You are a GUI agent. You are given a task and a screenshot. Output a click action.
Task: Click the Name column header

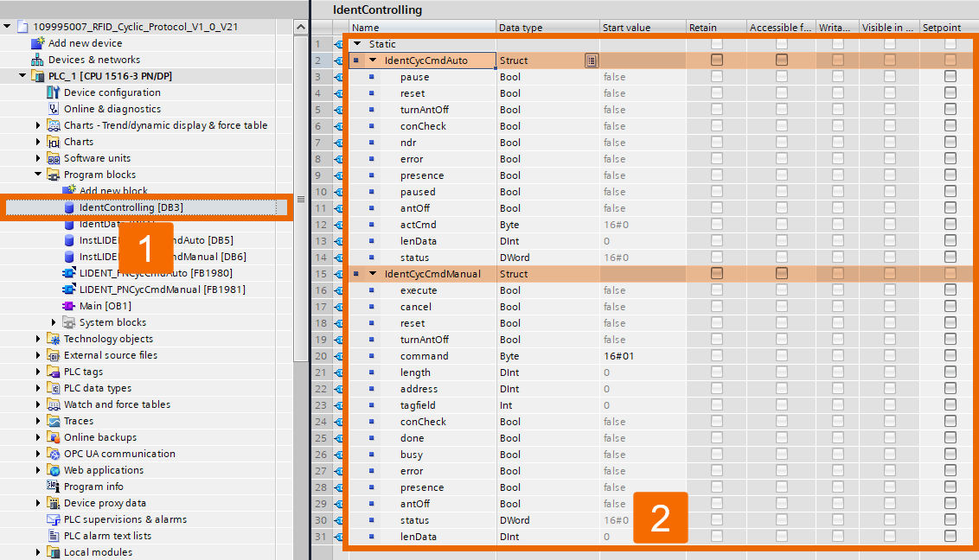coord(423,28)
